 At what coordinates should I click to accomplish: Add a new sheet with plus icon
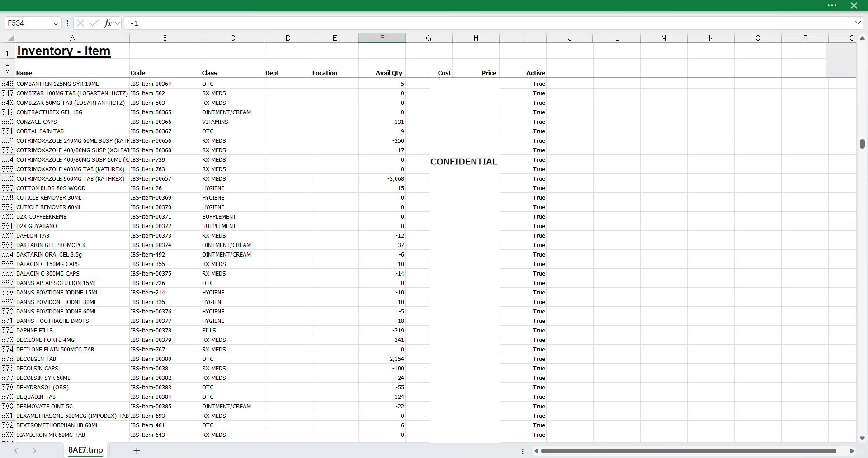[x=137, y=451]
